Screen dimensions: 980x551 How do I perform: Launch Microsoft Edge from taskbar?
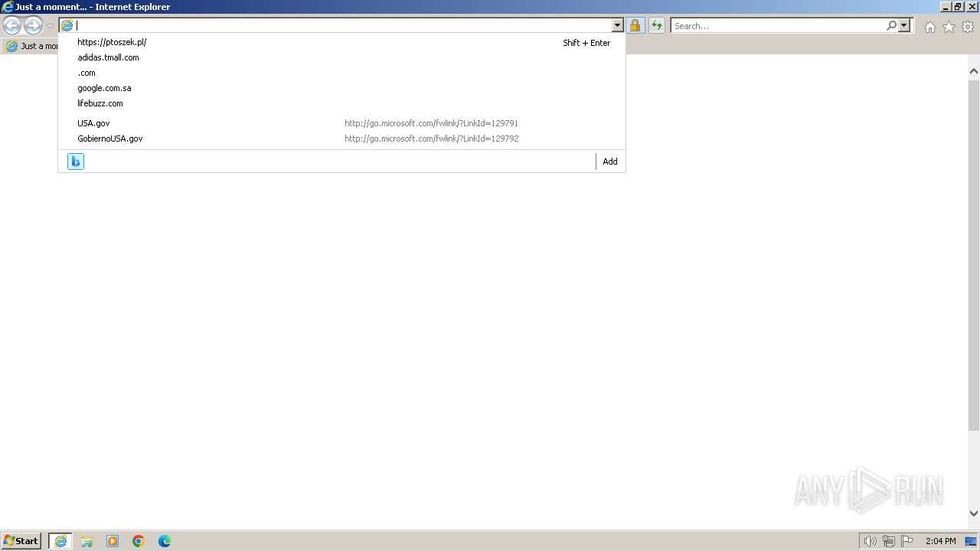[165, 541]
